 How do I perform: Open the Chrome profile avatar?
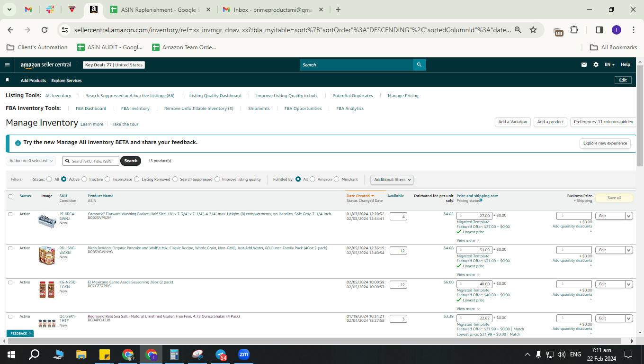(616, 30)
